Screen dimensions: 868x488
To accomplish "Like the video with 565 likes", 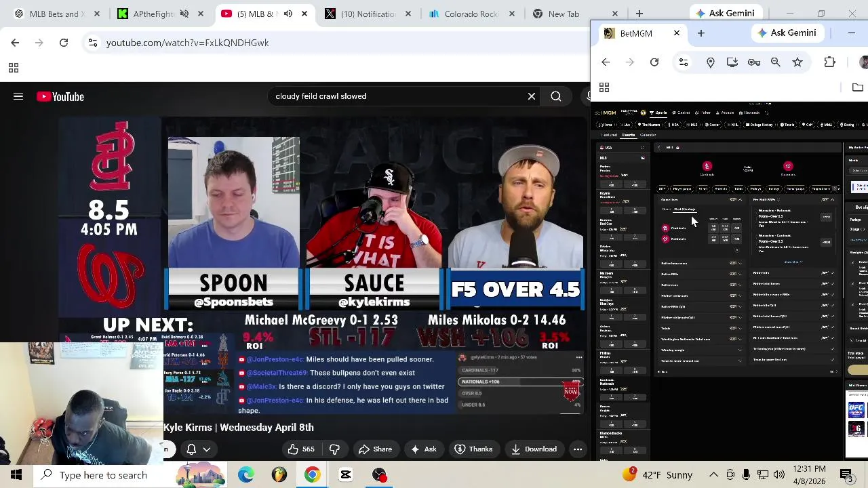I will (x=300, y=449).
